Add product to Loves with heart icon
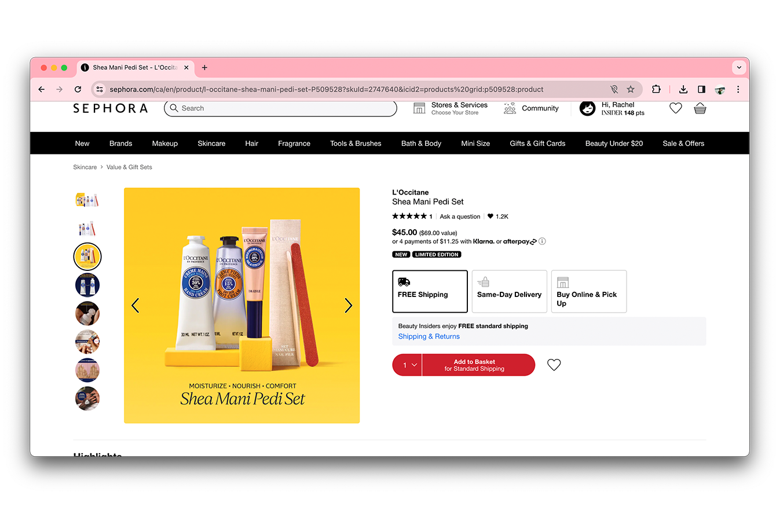776x532 pixels. (x=554, y=365)
